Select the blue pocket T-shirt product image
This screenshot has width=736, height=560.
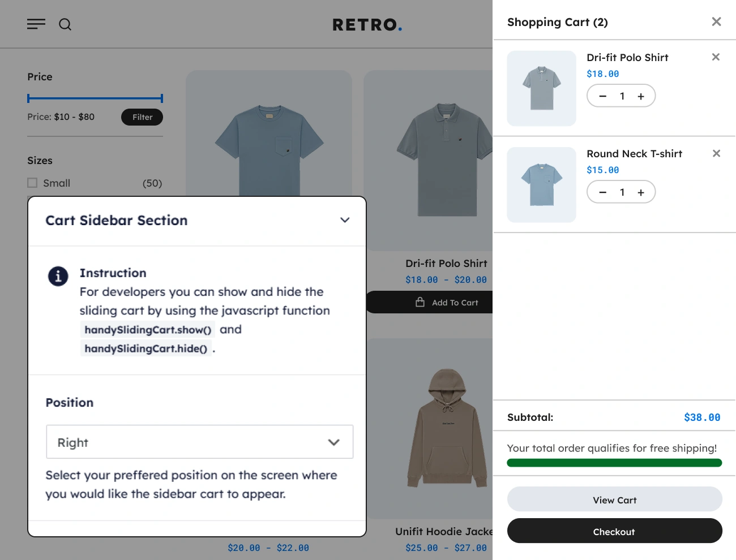(x=269, y=133)
